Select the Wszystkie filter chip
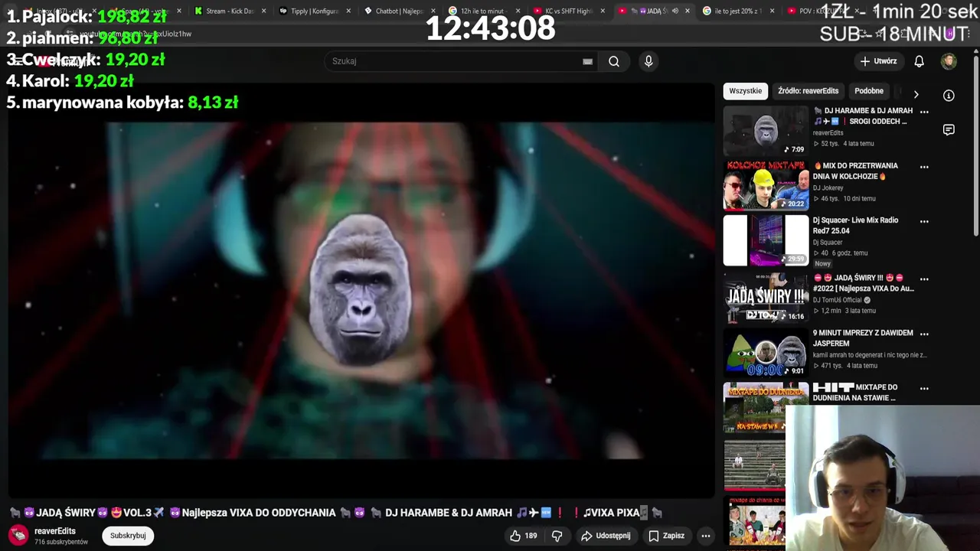Image resolution: width=980 pixels, height=551 pixels. 746,91
